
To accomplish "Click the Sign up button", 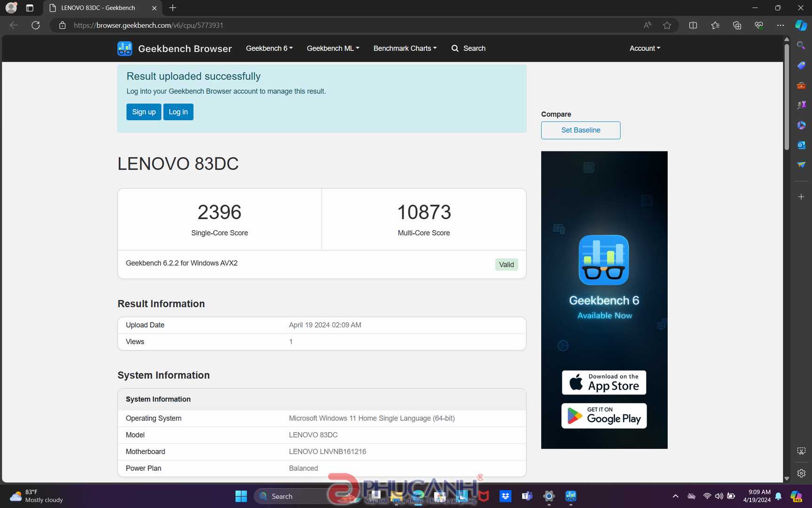I will point(144,112).
